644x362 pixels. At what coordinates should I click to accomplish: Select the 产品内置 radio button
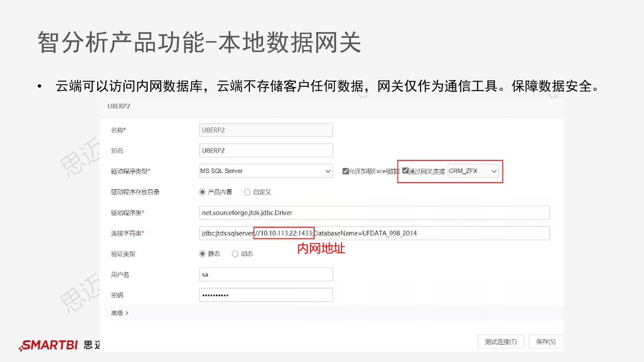tap(202, 192)
